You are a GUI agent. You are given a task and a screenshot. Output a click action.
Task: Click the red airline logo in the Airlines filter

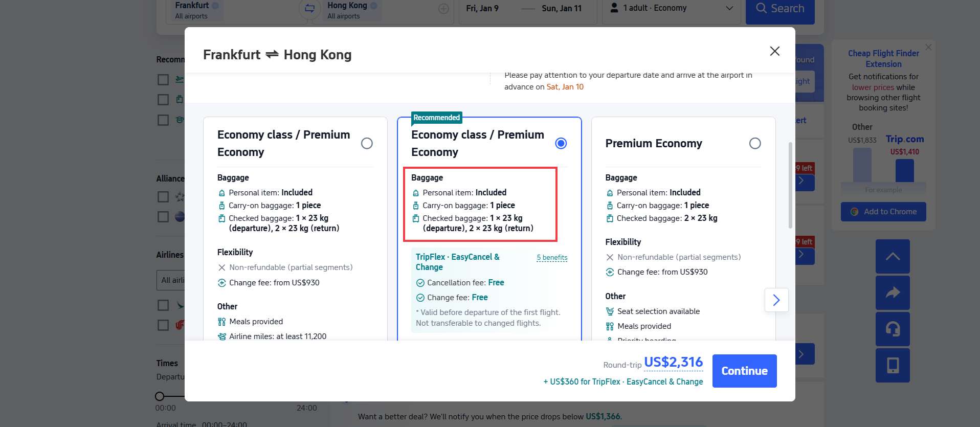[179, 325]
